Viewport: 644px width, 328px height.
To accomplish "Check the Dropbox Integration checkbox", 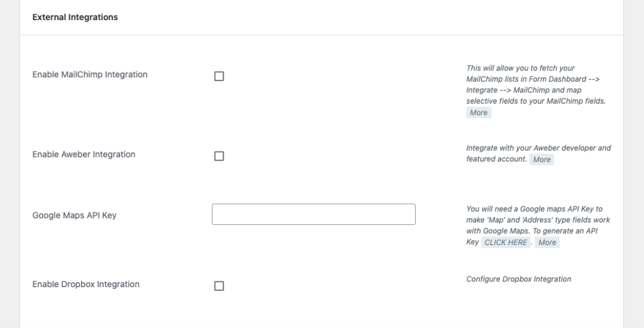I will click(x=219, y=286).
